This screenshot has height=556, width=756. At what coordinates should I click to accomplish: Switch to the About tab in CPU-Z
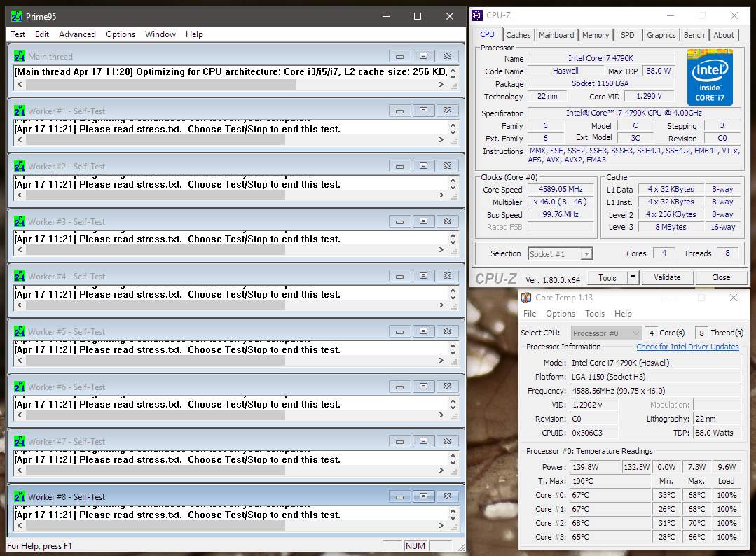point(724,35)
